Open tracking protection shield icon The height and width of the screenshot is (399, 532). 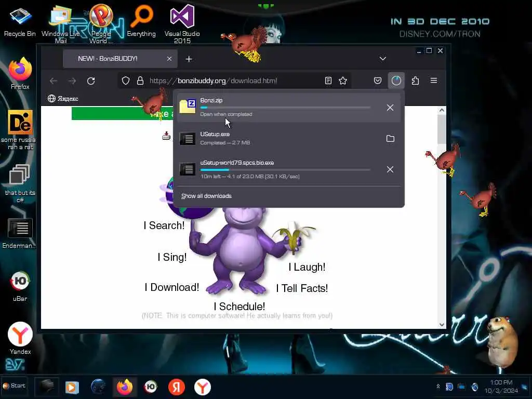(x=126, y=81)
